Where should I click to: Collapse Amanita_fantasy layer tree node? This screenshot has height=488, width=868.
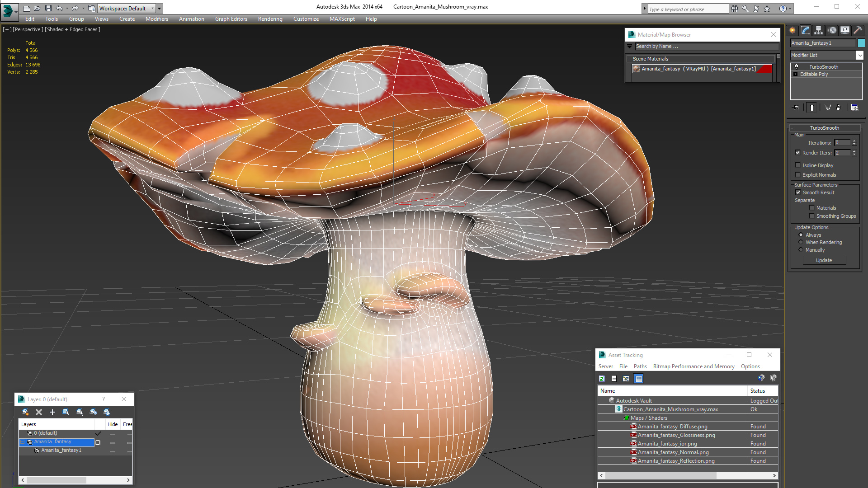tap(22, 442)
